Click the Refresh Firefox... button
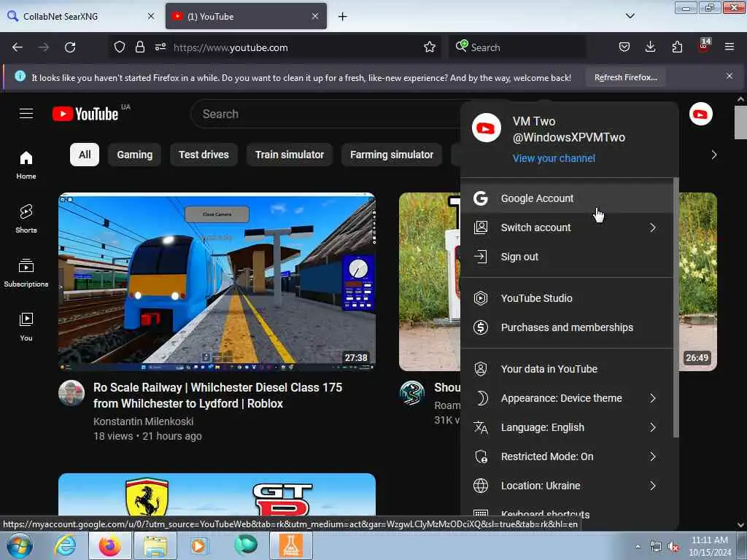This screenshot has width=747, height=560. (x=625, y=77)
